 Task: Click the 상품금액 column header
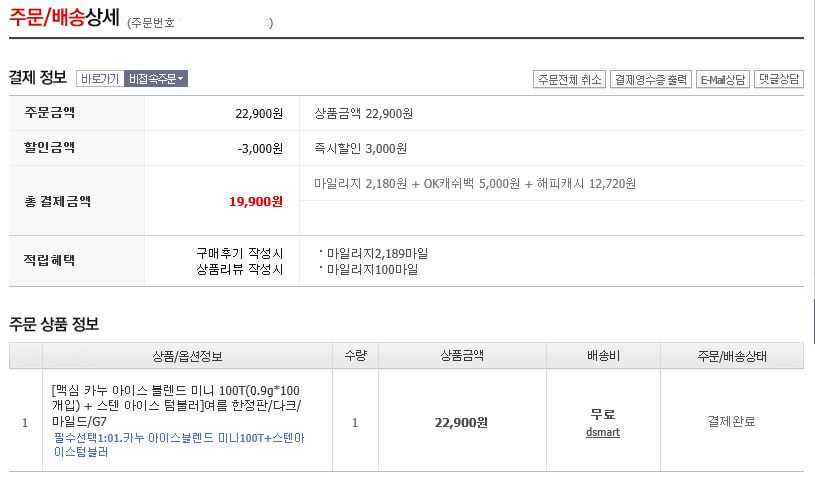tap(462, 356)
